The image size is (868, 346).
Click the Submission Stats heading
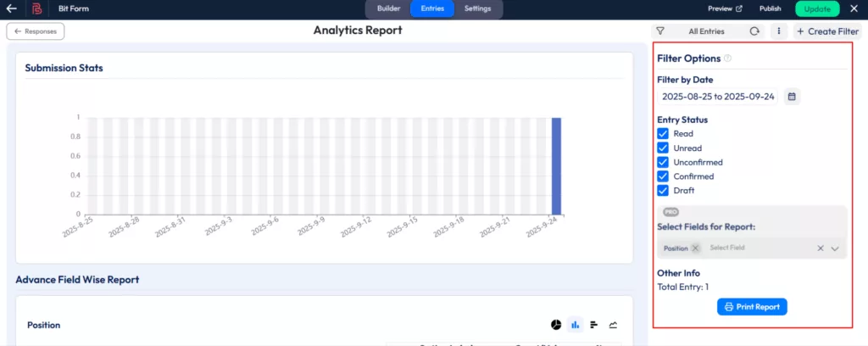(64, 68)
